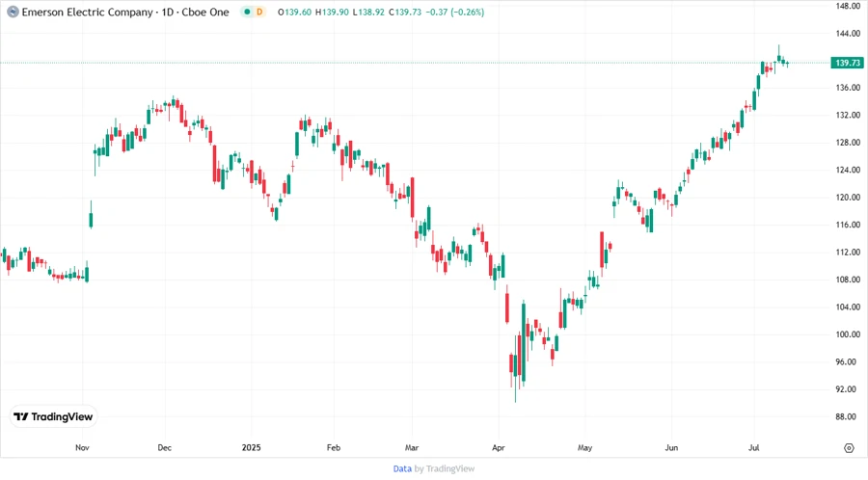
Task: Click the Nov time axis label
Action: tap(82, 447)
